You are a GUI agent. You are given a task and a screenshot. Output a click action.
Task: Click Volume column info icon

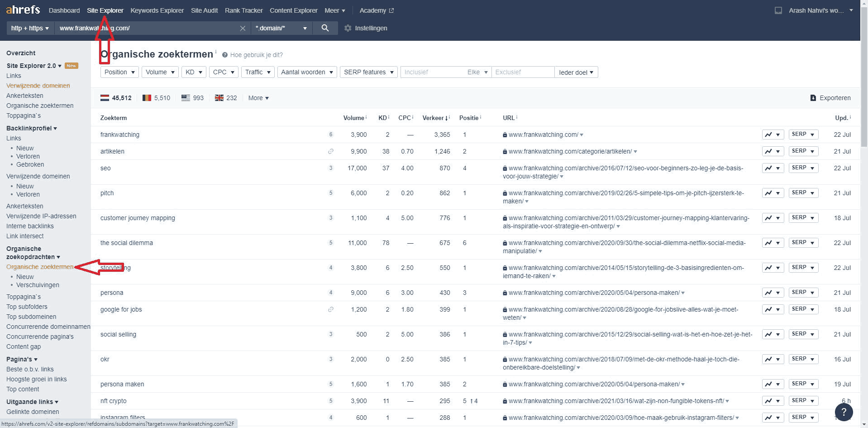click(366, 117)
